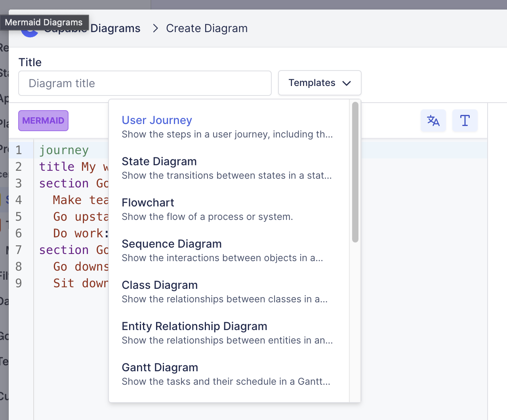Click the "T" text icon above the preview
The height and width of the screenshot is (420, 507).
pos(465,120)
